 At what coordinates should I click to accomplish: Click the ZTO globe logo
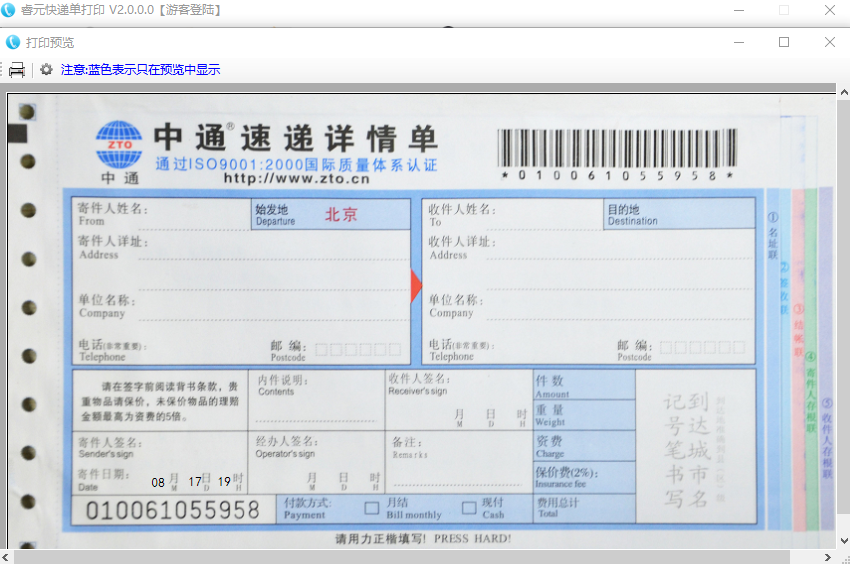(119, 144)
